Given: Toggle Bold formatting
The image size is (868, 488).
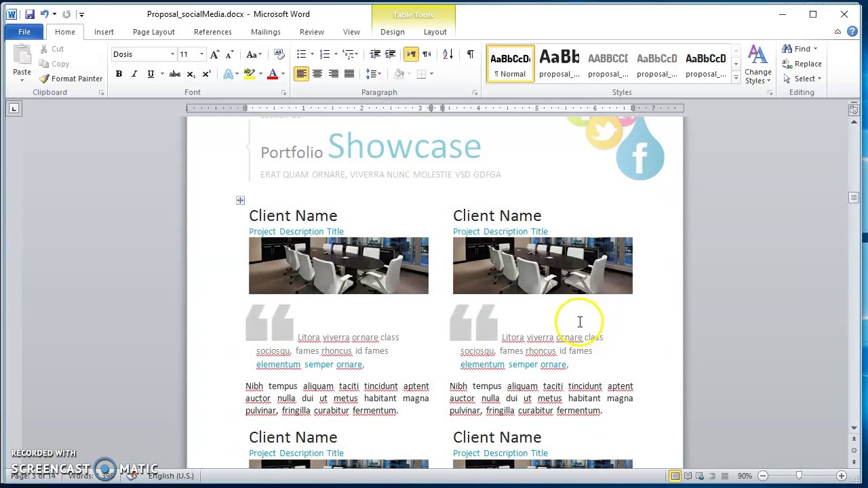Looking at the screenshot, I should [119, 74].
